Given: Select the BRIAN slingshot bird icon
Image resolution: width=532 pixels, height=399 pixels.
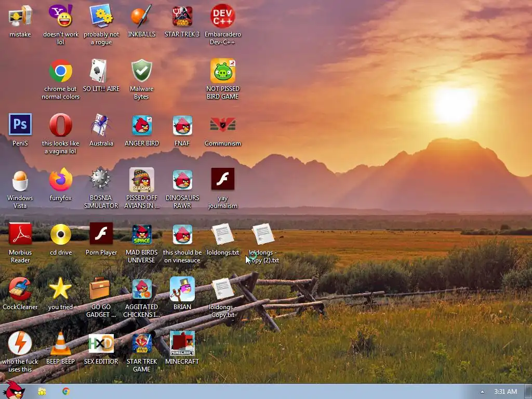Looking at the screenshot, I should coord(182,289).
